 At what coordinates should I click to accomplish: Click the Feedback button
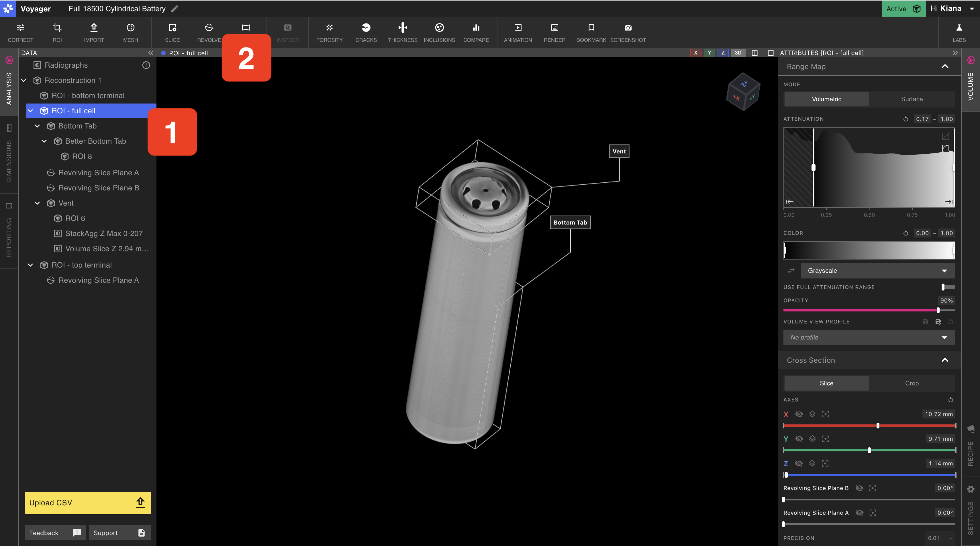[55, 533]
